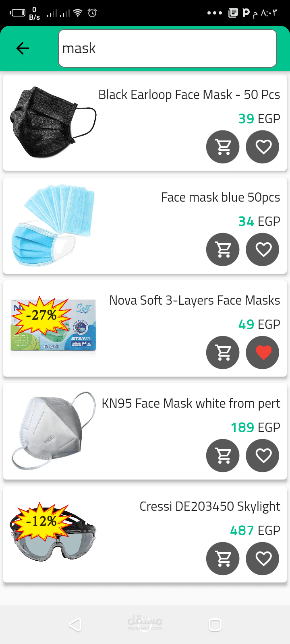Tap the Android recent apps square button
This screenshot has height=644, width=290.
[215, 625]
